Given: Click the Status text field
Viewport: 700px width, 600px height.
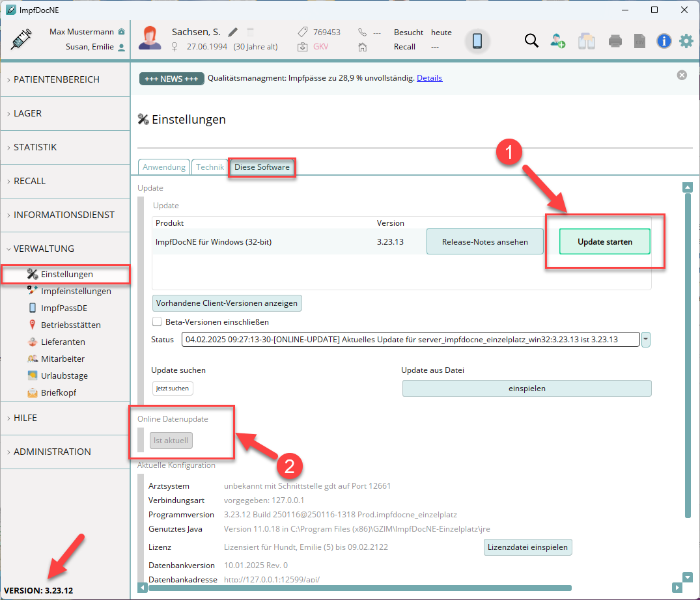Looking at the screenshot, I should pyautogui.click(x=410, y=340).
